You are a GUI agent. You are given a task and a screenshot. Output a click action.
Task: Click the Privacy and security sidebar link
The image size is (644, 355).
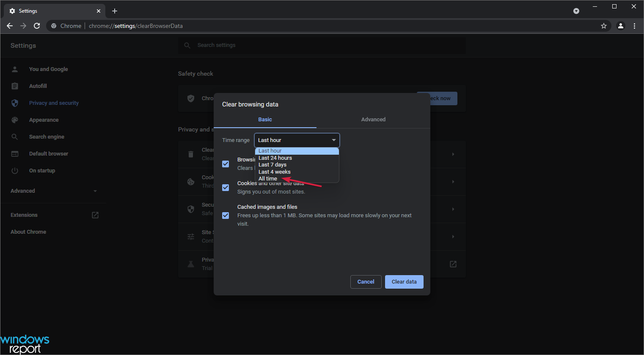tap(54, 103)
